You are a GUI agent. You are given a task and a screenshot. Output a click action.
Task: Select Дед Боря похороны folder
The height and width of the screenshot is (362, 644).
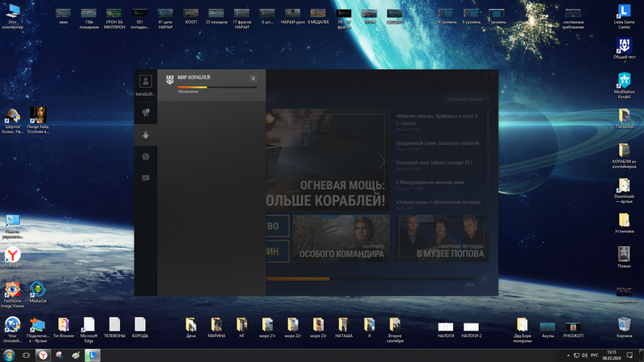point(522,330)
